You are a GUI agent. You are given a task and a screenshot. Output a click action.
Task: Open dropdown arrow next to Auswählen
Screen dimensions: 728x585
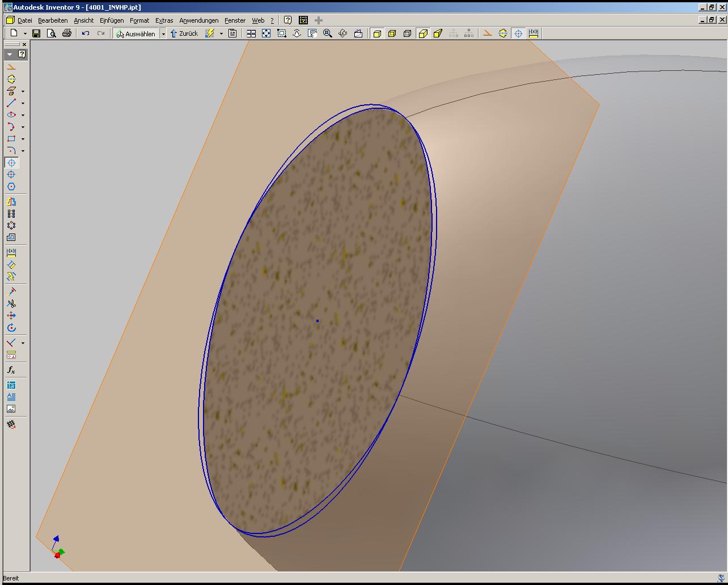tap(163, 34)
